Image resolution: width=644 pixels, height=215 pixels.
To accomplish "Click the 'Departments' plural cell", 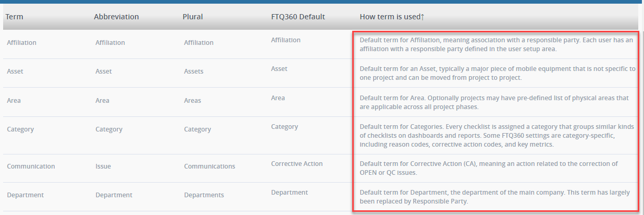I will coord(204,195).
